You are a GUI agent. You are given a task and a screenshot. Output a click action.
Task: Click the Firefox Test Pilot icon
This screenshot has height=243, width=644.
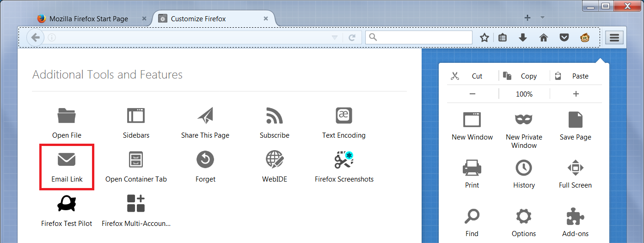[x=67, y=203]
